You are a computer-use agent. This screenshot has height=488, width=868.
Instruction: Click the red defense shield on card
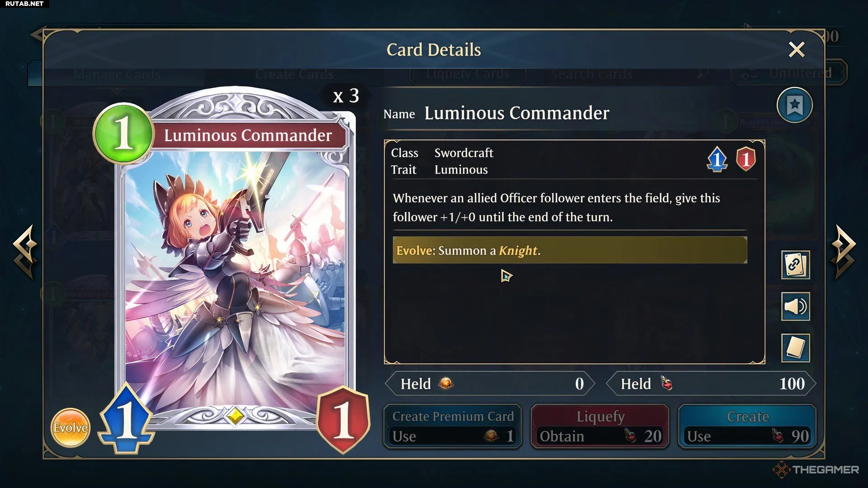click(343, 420)
